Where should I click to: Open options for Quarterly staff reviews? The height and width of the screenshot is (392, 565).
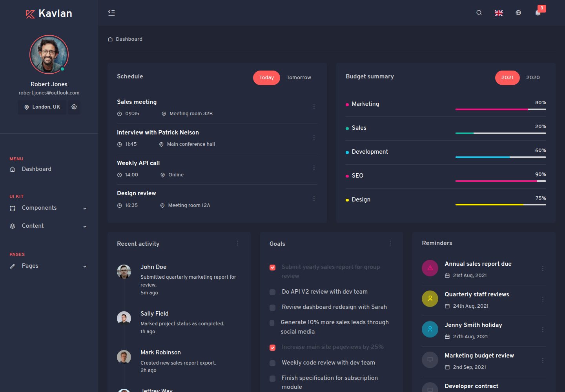click(x=543, y=299)
